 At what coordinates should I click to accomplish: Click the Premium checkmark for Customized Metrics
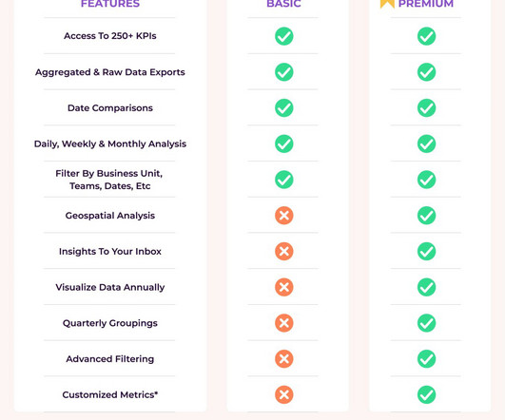point(426,394)
